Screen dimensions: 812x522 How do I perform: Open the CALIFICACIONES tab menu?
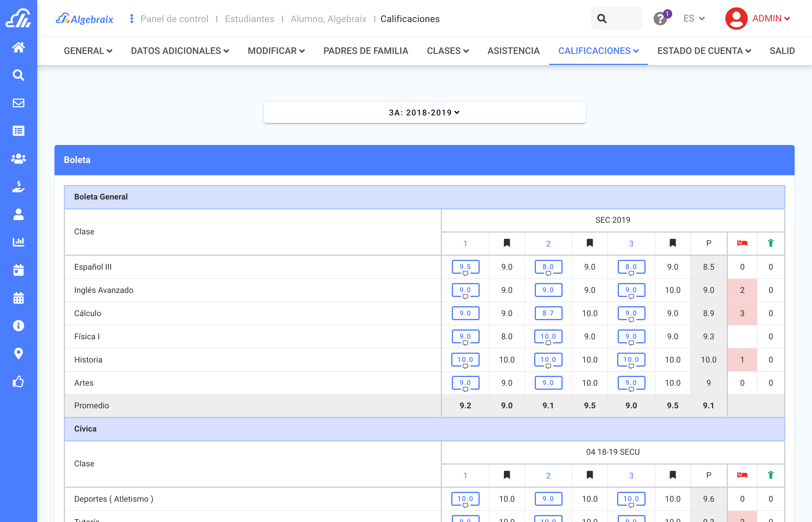click(x=598, y=51)
